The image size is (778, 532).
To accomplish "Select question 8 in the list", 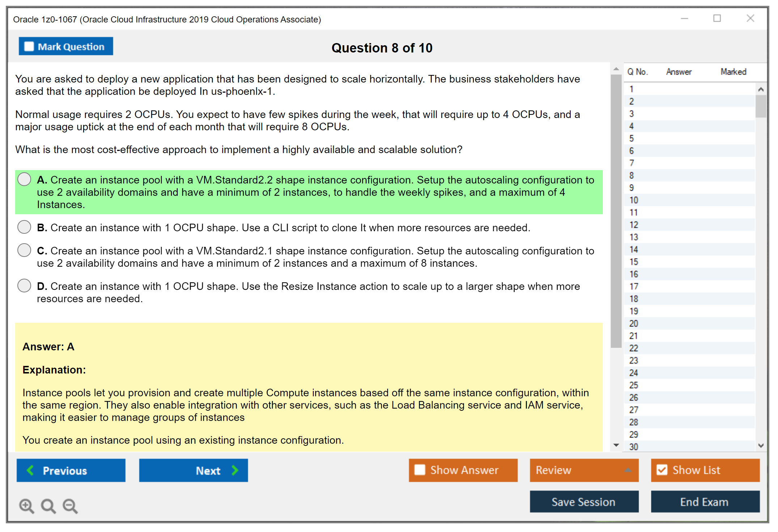I will [x=631, y=176].
